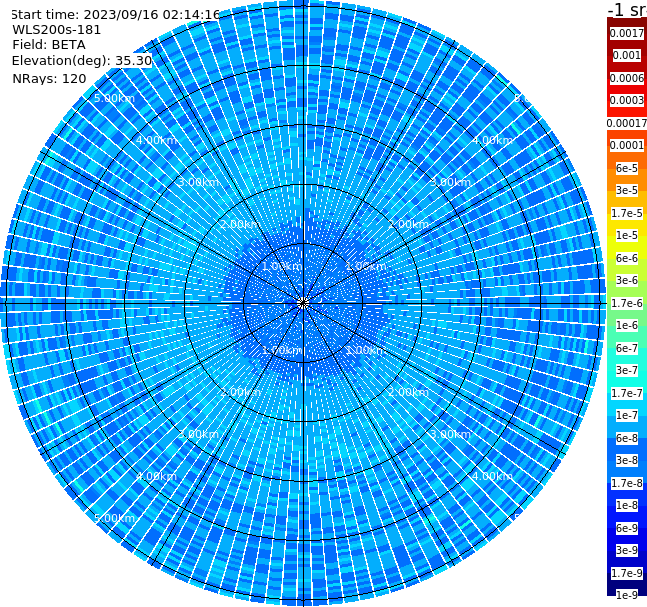Image resolution: width=647 pixels, height=607 pixels.
Task: Select the lower-right quadrant 3.00km range label
Action: pos(450,434)
